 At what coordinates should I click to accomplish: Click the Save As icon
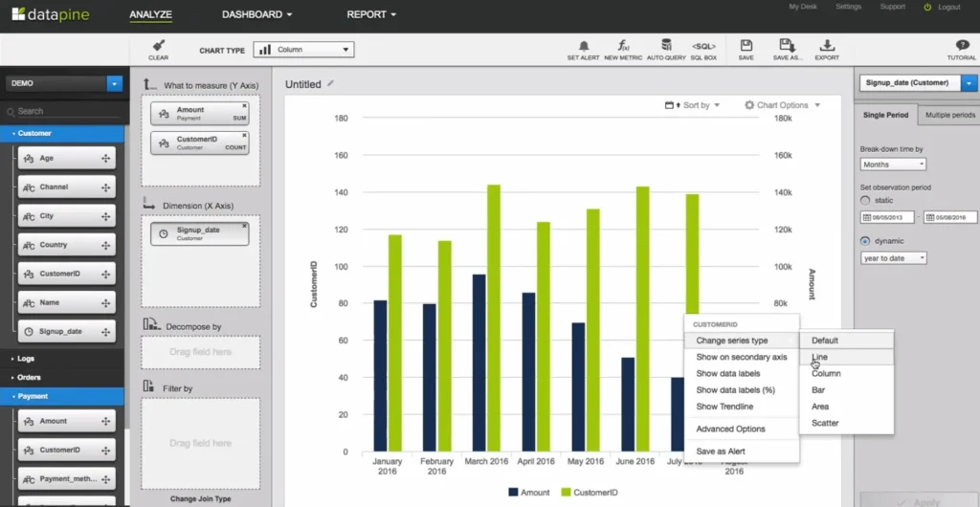[788, 45]
